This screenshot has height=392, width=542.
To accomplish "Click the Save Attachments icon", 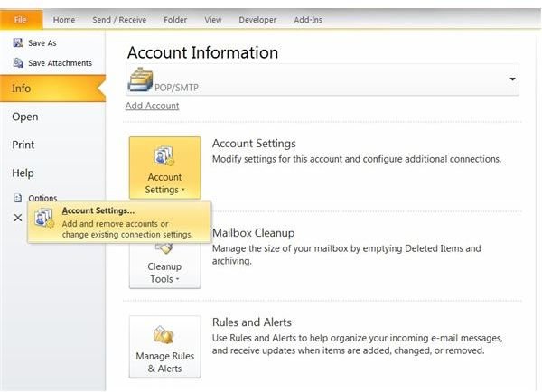I will click(x=18, y=63).
